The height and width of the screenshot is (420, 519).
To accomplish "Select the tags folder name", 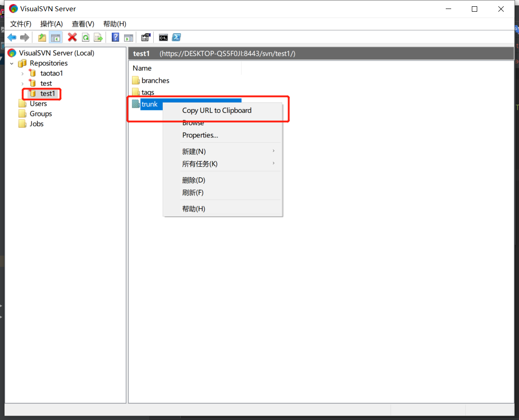I will 148,93.
